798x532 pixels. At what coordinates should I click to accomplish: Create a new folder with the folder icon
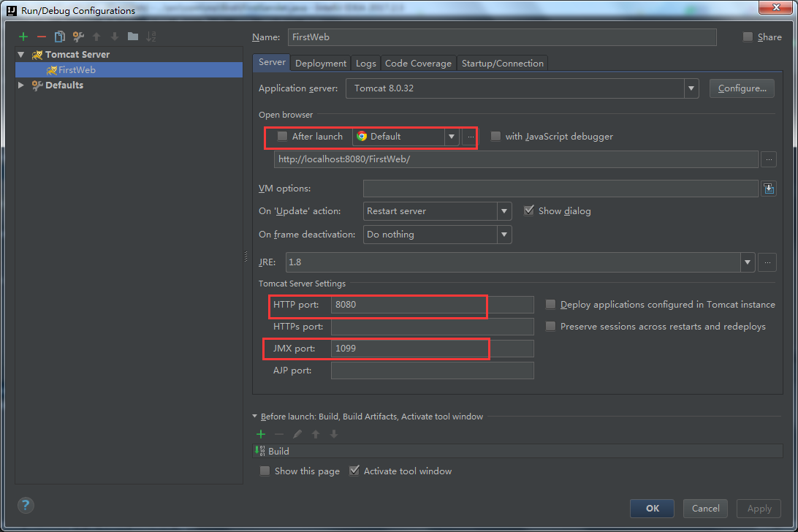tap(133, 37)
